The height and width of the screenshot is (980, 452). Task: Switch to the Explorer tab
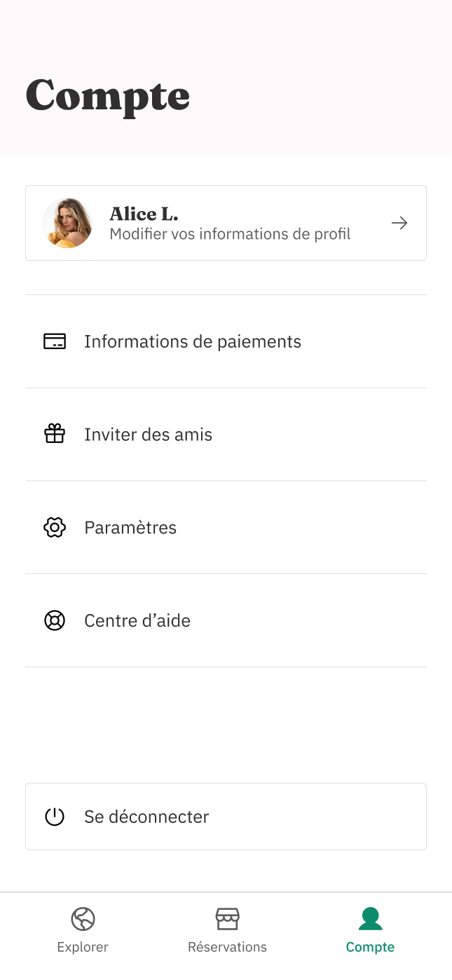coord(83,947)
